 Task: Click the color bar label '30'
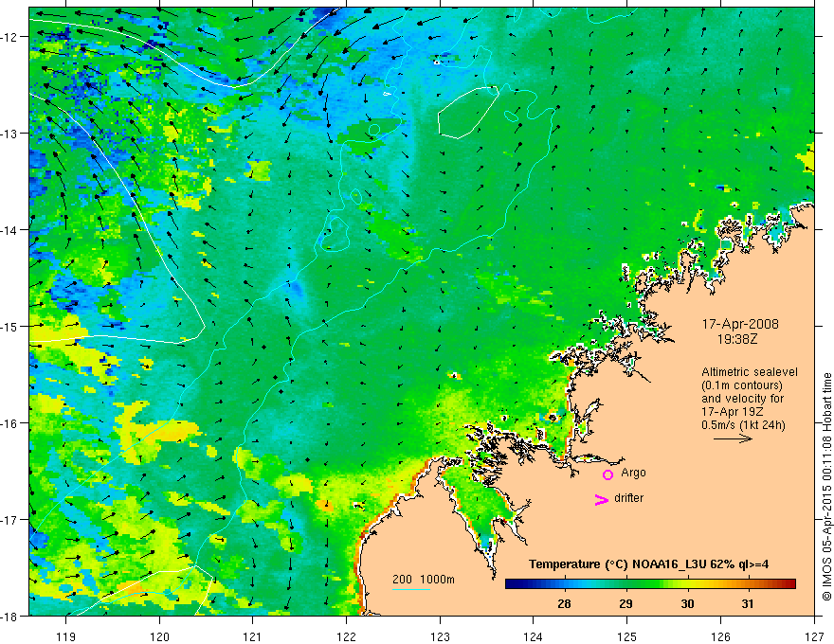coord(688,603)
